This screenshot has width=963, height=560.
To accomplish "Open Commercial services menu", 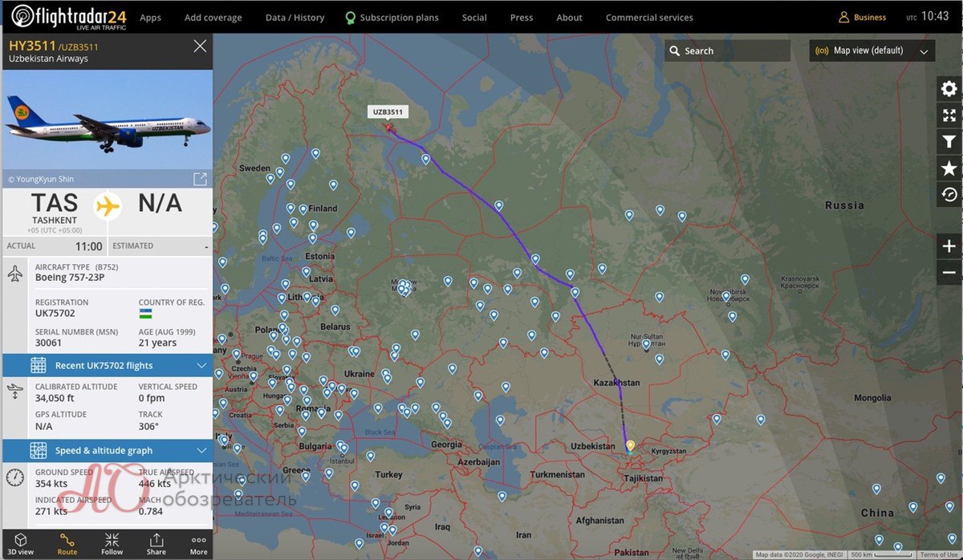I will tap(649, 18).
